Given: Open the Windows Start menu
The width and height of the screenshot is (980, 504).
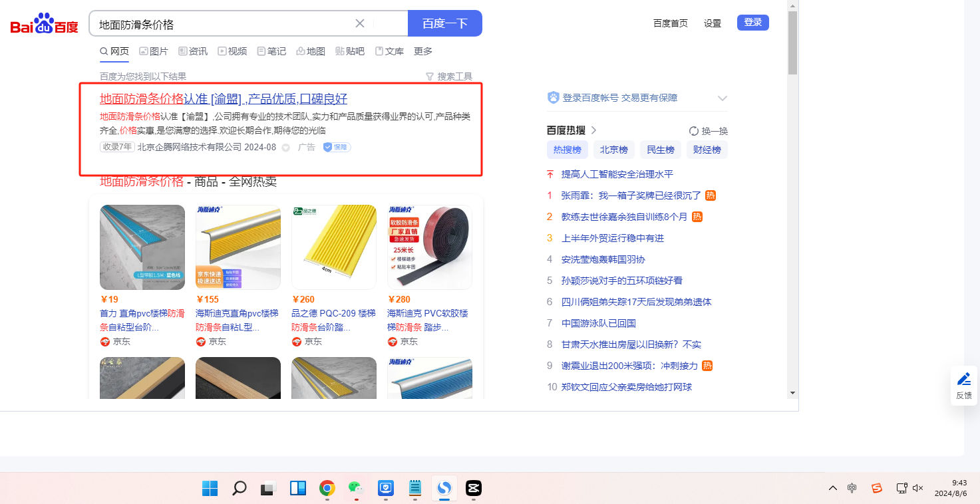Looking at the screenshot, I should tap(210, 488).
